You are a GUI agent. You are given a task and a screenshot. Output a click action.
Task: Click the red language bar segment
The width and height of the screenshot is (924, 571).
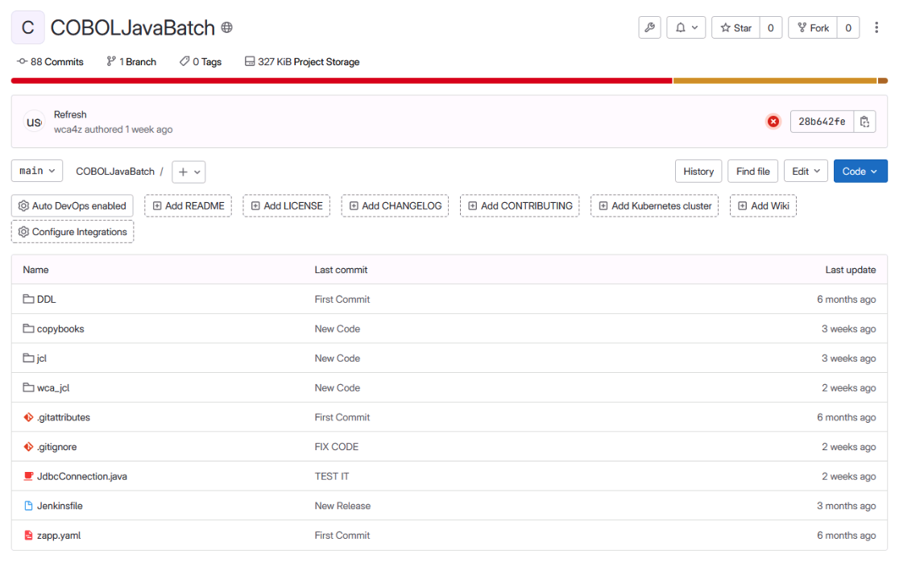pos(342,81)
